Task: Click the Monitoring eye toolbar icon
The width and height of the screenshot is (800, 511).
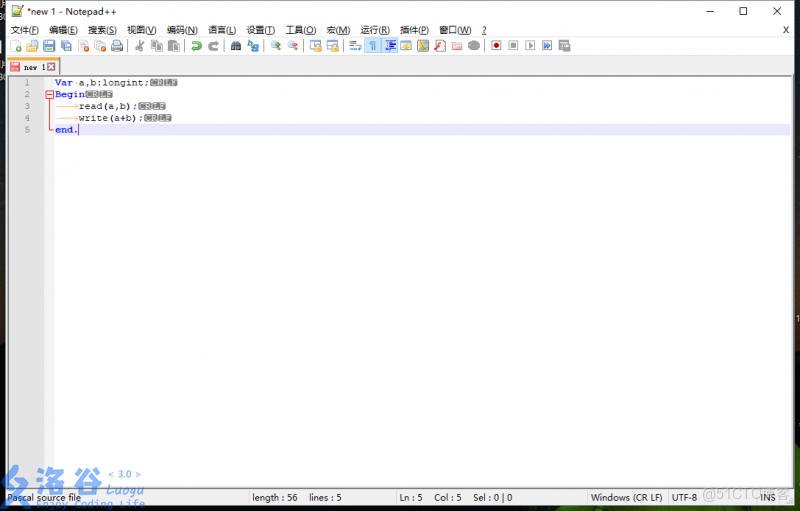Action: 474,46
